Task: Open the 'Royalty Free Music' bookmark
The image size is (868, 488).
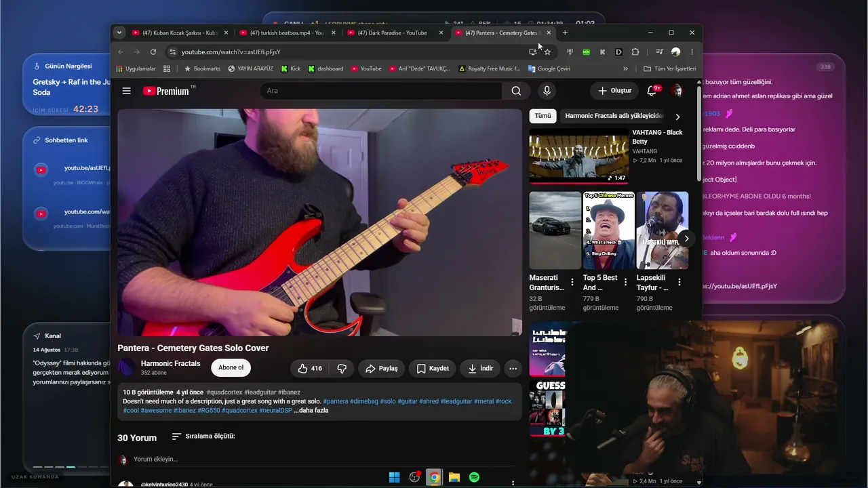Action: [x=489, y=68]
